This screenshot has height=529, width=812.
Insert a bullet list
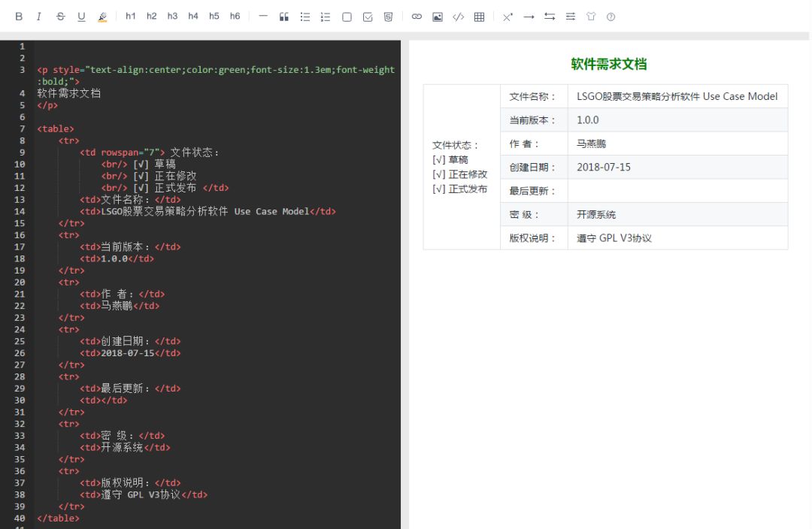tap(304, 16)
